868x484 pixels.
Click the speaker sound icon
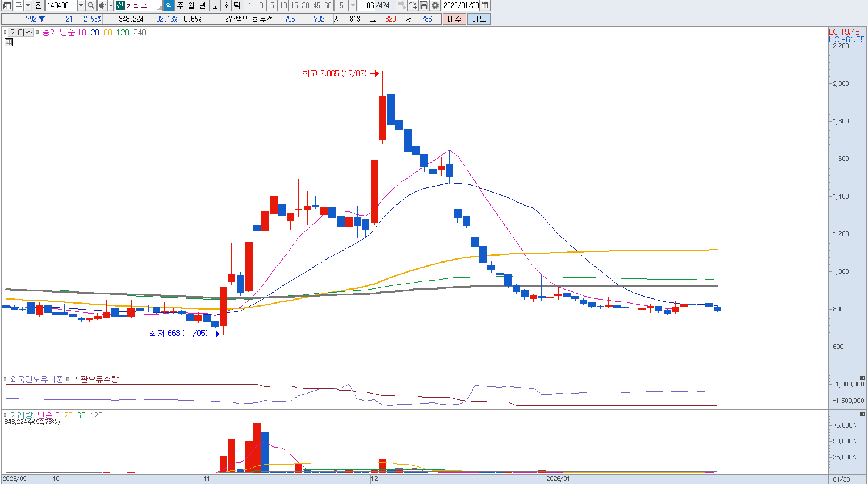(102, 5)
